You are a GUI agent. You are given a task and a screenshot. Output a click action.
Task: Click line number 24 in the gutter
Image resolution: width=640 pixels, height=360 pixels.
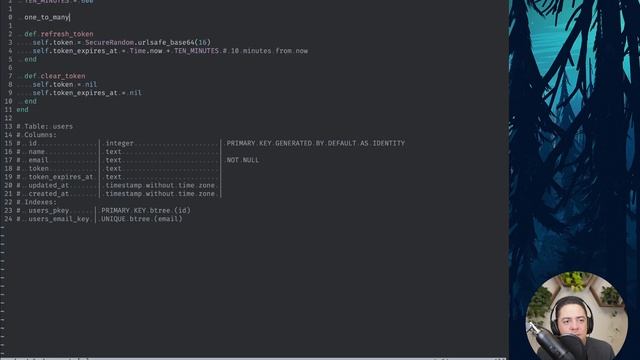click(x=8, y=219)
